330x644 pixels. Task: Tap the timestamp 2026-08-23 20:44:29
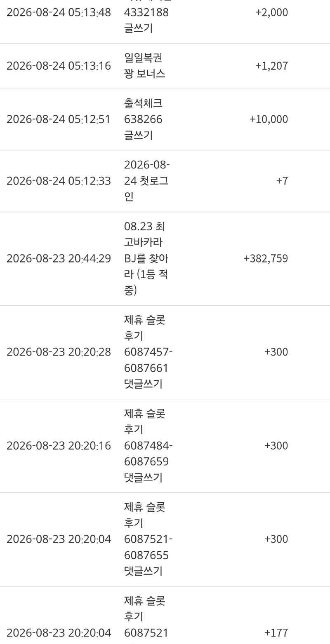coord(59,259)
